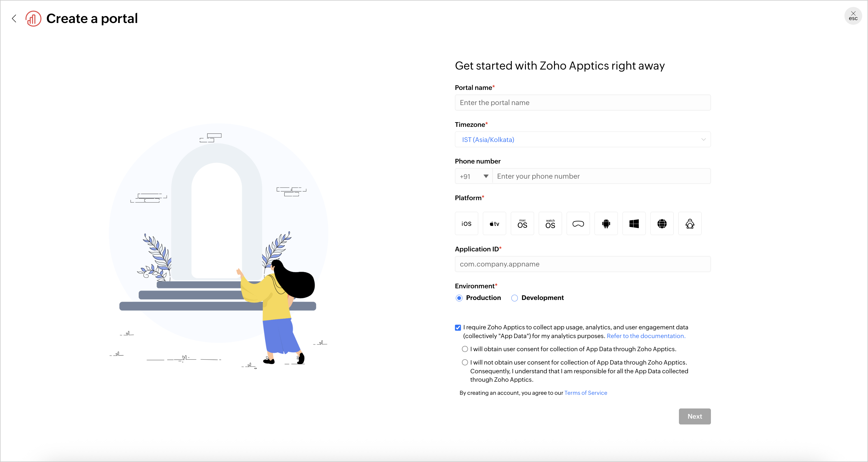Click the back arrow beside Create a portal
Viewport: 868px width, 462px height.
coord(14,19)
